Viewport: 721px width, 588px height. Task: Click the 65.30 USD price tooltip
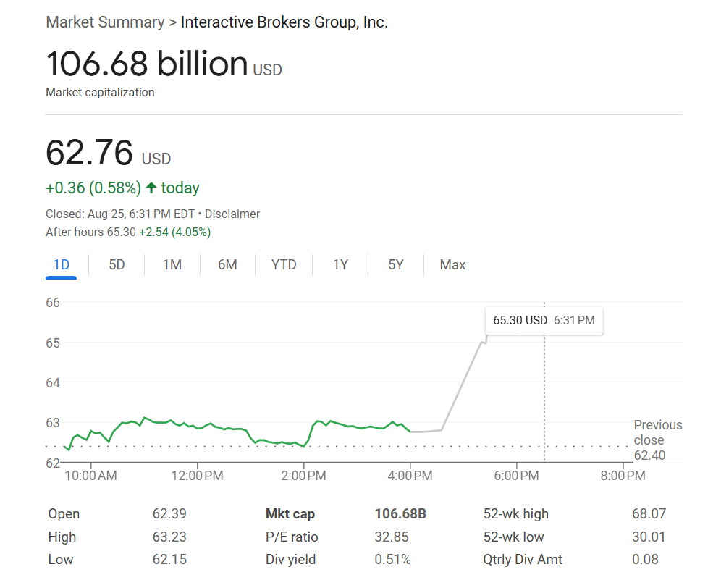click(x=544, y=320)
